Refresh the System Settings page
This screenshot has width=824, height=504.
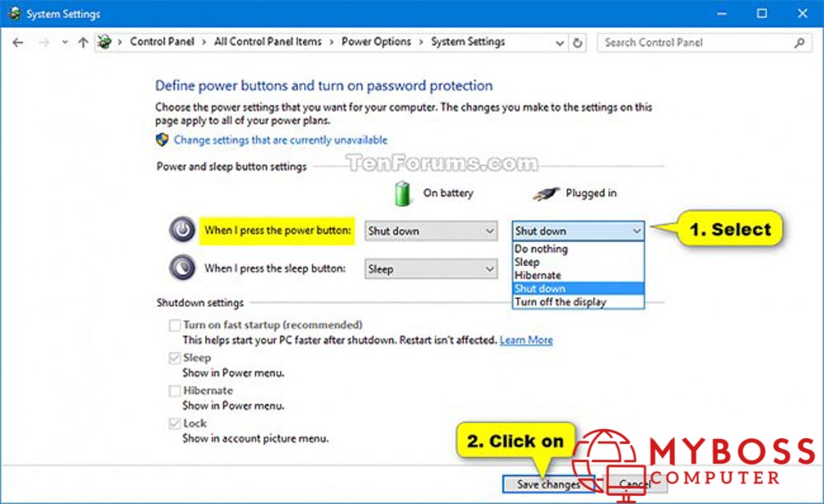[578, 43]
